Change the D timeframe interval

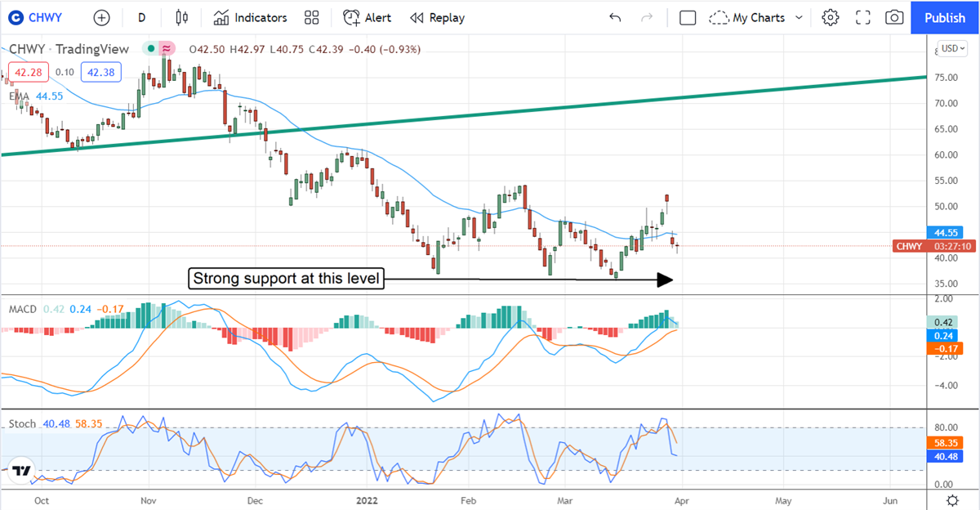tap(142, 17)
